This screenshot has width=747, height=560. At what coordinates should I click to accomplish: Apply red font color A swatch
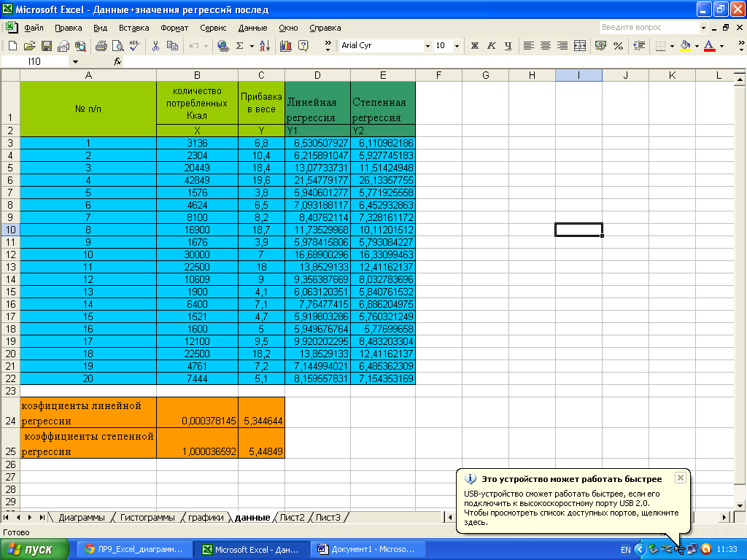[x=709, y=46]
